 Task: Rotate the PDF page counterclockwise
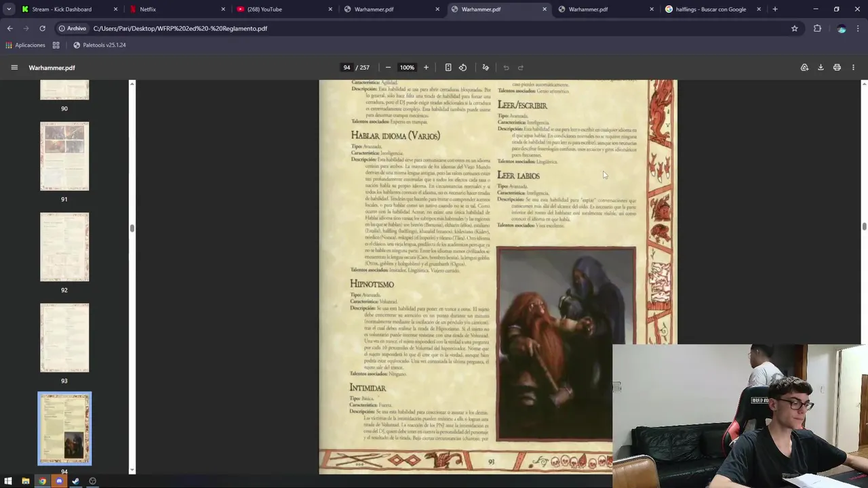(x=462, y=67)
